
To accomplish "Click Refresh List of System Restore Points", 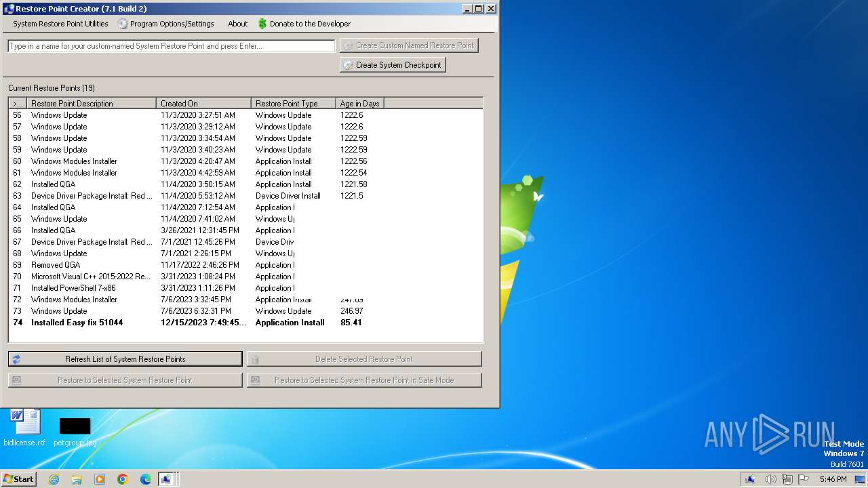I will [125, 359].
